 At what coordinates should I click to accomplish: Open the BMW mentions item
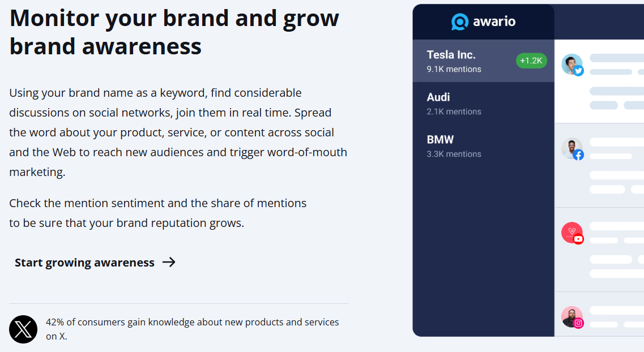[483, 146]
